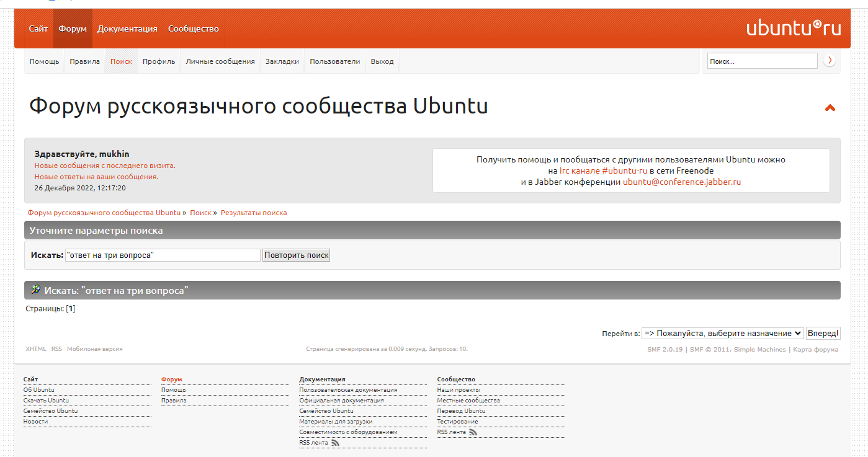868x457 pixels.
Task: Click the footer Сайт column heading
Action: pos(30,379)
